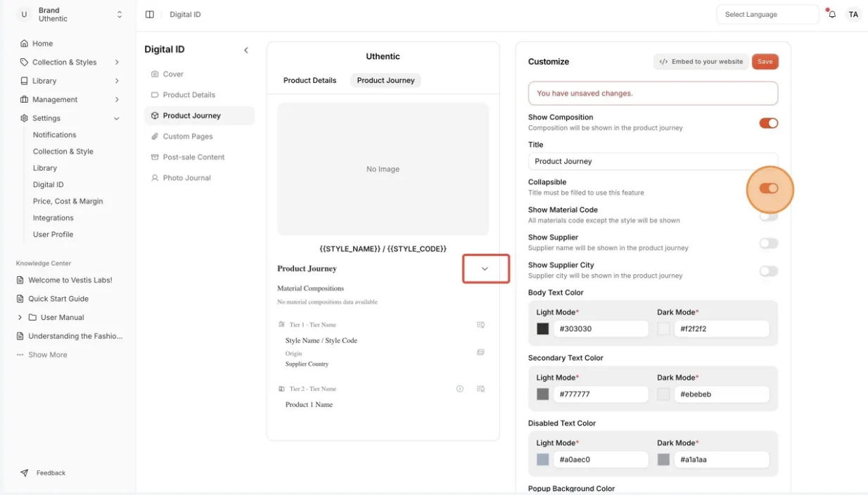Viewport: 868px width, 495px height.
Task: Open Price, Cost & Margin settings
Action: point(68,201)
